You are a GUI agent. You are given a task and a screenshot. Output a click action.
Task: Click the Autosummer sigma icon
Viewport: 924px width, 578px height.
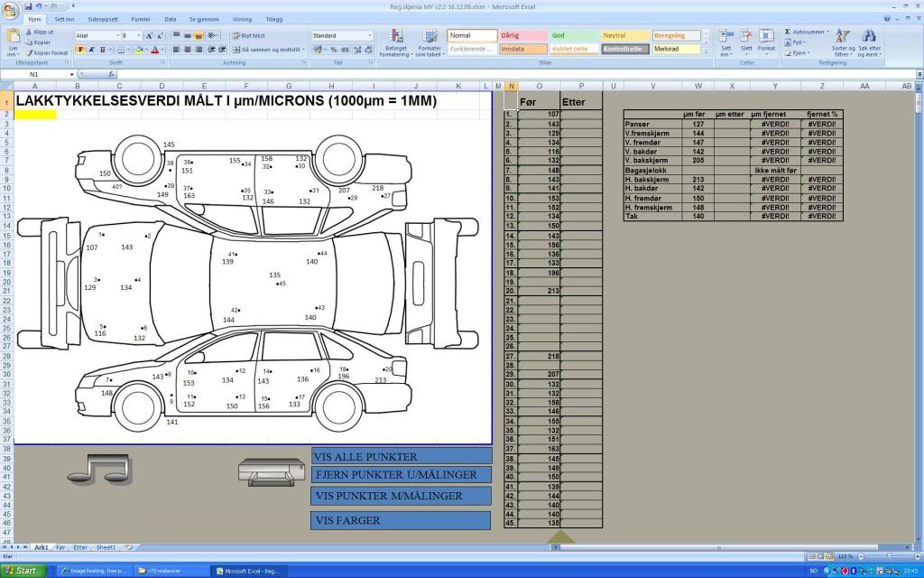pos(787,32)
